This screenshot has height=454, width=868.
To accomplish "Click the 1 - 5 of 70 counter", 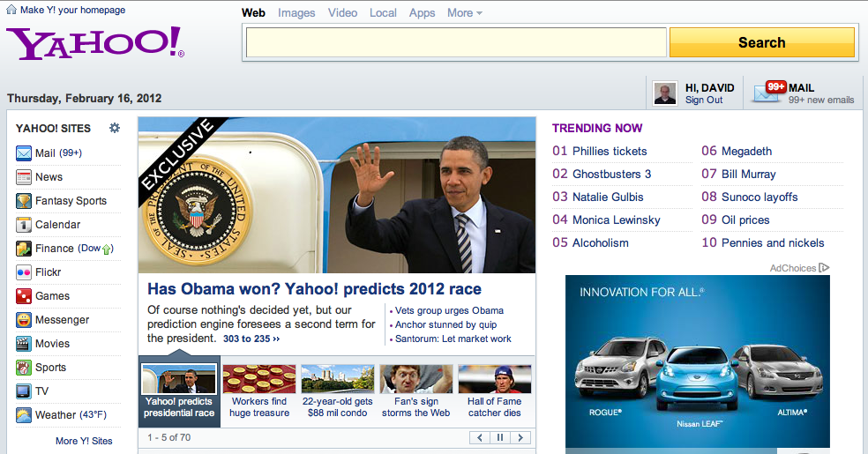I will 168,437.
